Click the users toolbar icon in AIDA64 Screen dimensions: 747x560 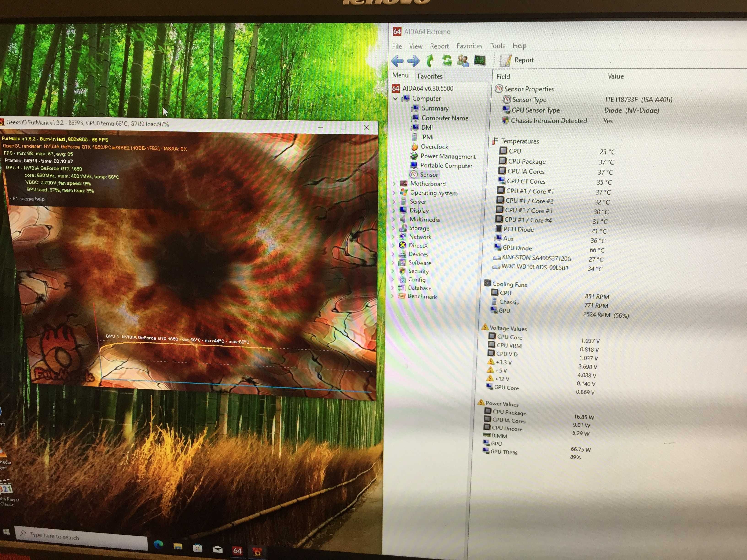click(x=463, y=61)
